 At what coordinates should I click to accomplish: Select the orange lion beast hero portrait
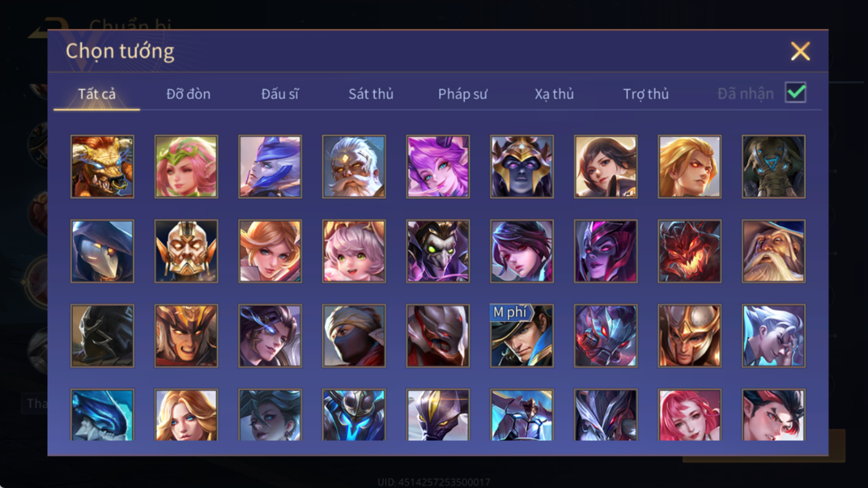[102, 167]
